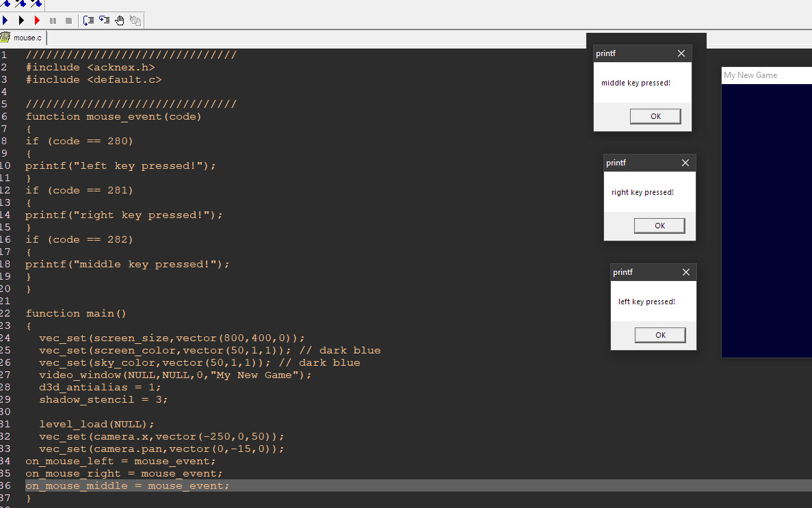812x508 pixels.
Task: Confirm OK in 'left key pressed!' dialog
Action: (x=660, y=335)
